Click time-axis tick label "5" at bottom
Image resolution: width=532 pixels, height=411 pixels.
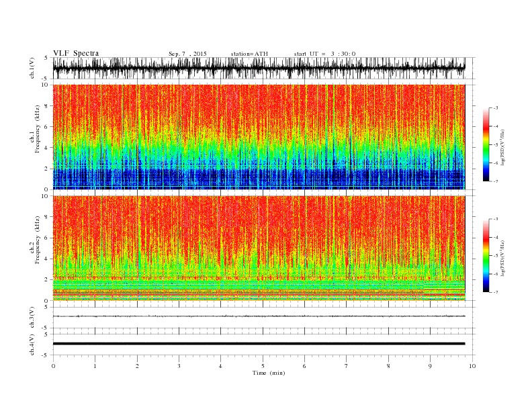263,366
